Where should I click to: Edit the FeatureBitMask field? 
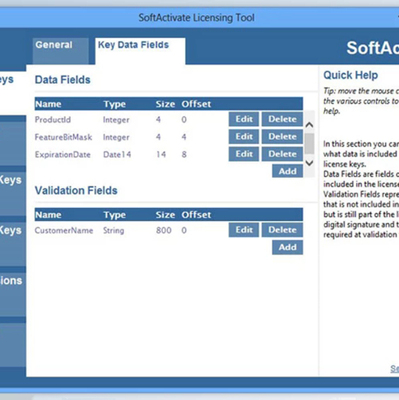(244, 137)
